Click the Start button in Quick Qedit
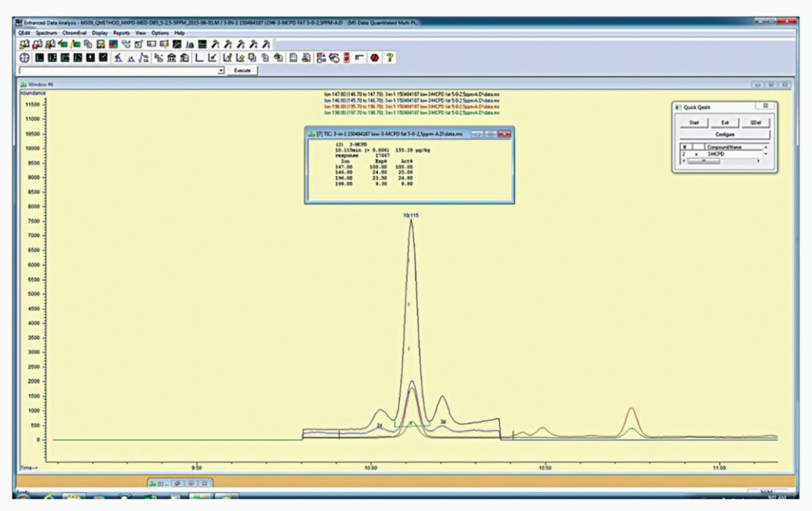Screen dimensions: 812x511 [x=694, y=123]
